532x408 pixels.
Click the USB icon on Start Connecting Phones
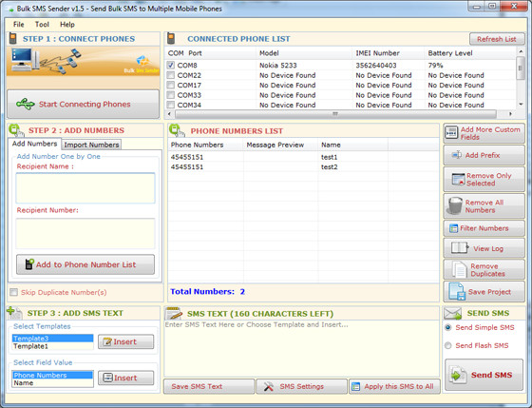(x=26, y=104)
